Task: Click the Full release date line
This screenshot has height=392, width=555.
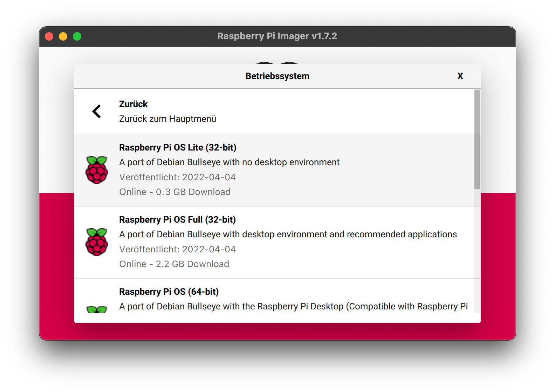Action: tap(177, 250)
